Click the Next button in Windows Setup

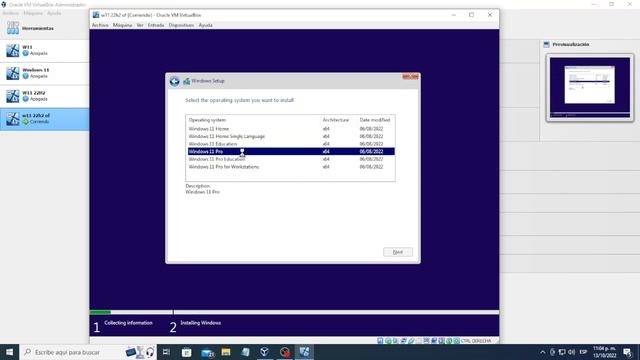click(x=398, y=252)
